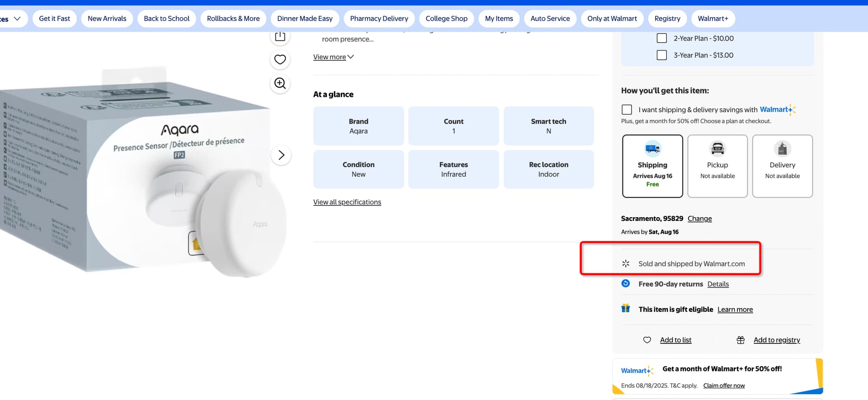This screenshot has height=400, width=868.
Task: Click the share icon above the heart
Action: pos(280,37)
